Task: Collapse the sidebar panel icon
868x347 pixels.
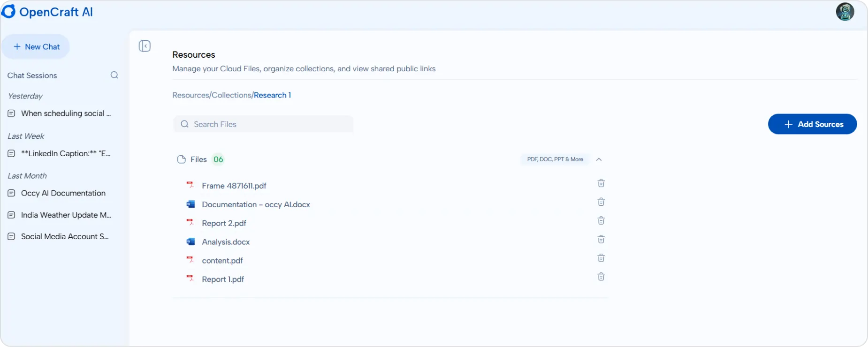Action: 145,46
